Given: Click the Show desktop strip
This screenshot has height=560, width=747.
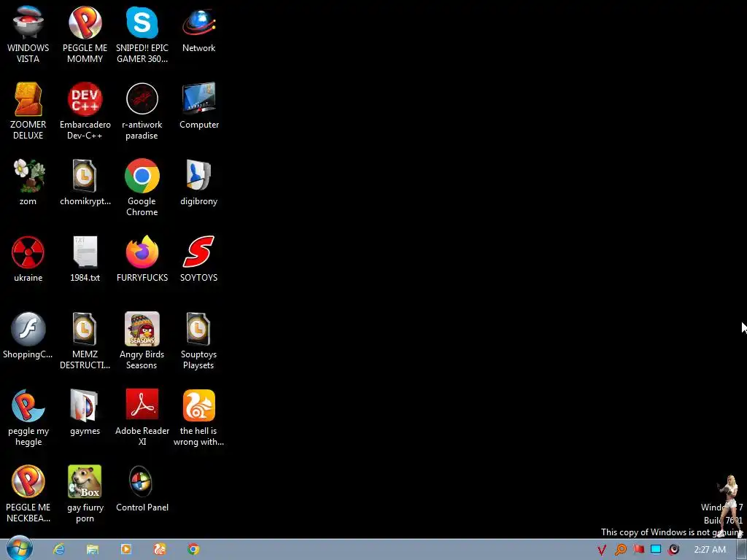Looking at the screenshot, I should tap(743, 550).
